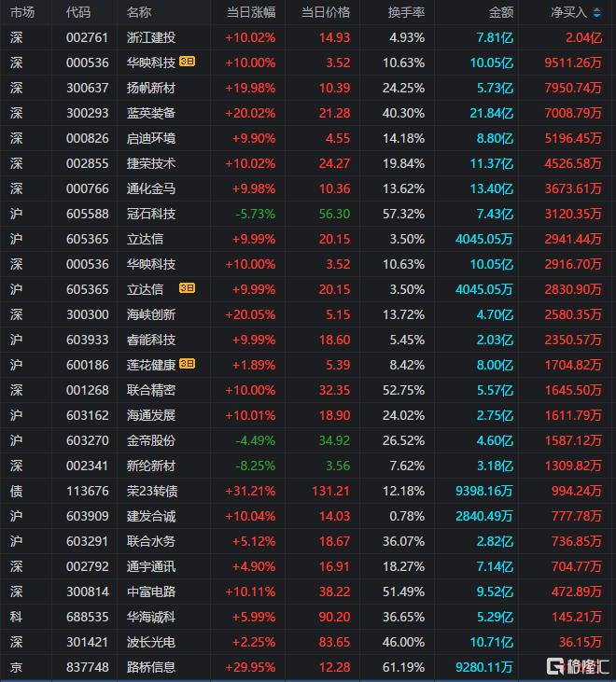Viewport: 616px width, 682px height.
Task: Select stock name 新纶新材
Action: tap(151, 466)
